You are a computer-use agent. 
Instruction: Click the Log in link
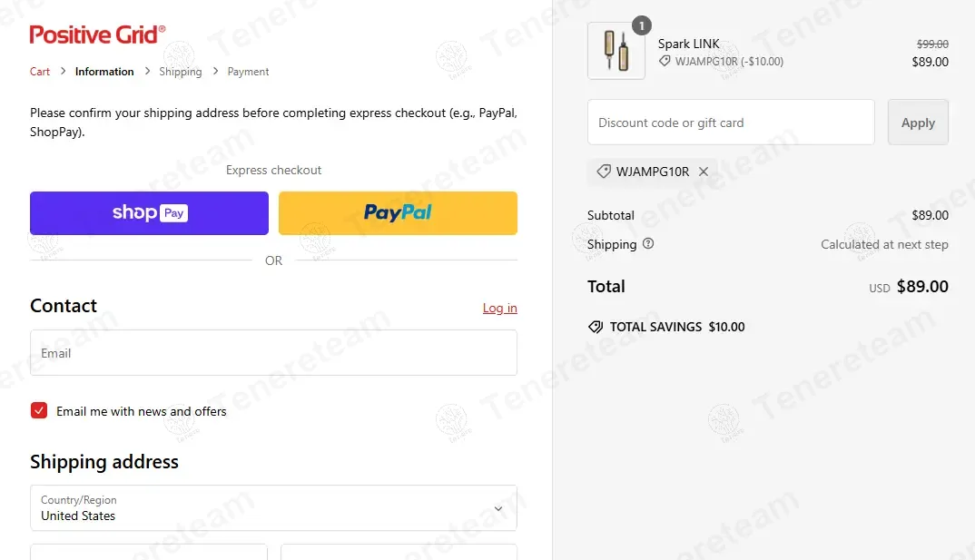coord(499,309)
